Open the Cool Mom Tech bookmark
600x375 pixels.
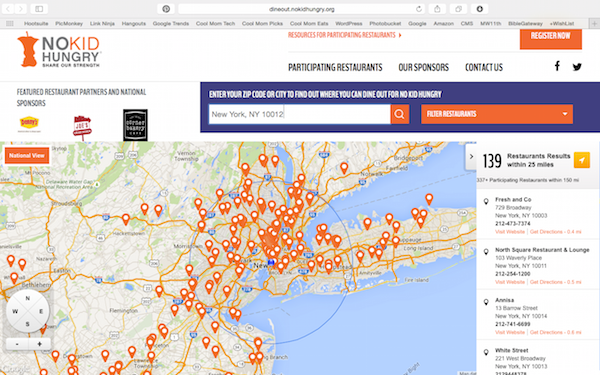click(x=215, y=23)
